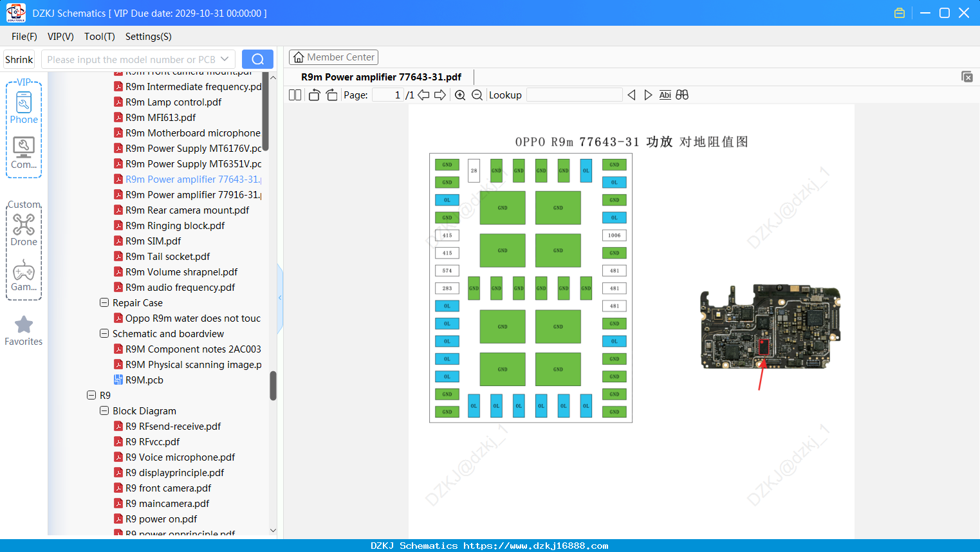This screenshot has width=980, height=552.
Task: Click the motherboard photo thumbnail
Action: click(770, 327)
